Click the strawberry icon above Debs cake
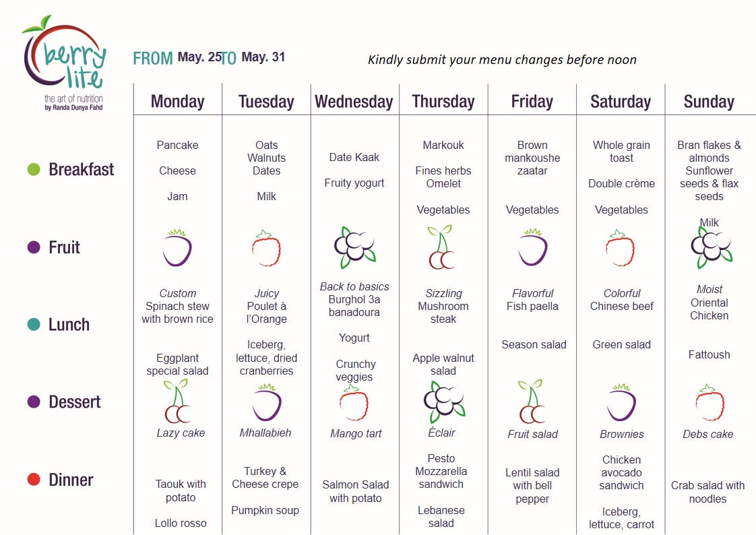This screenshot has height=535, width=756. click(x=710, y=402)
